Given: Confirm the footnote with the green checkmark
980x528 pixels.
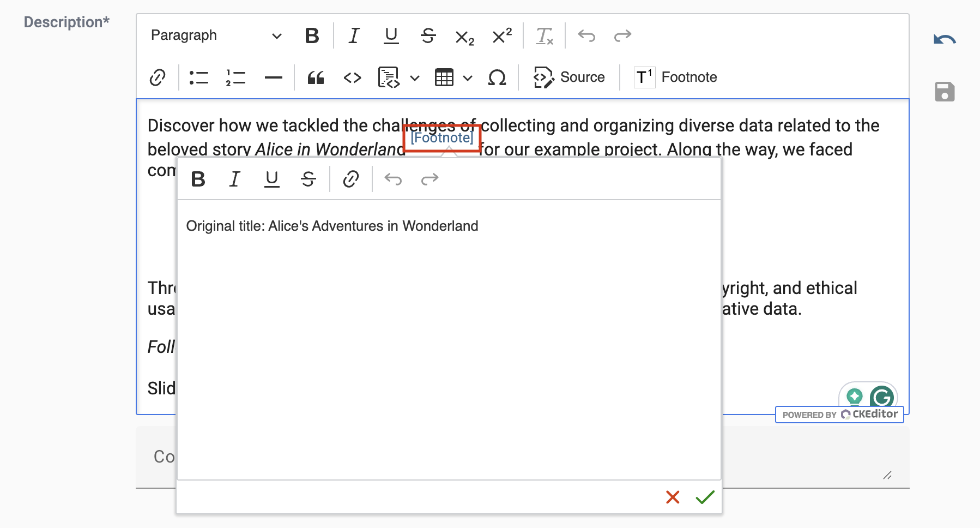Looking at the screenshot, I should point(704,497).
